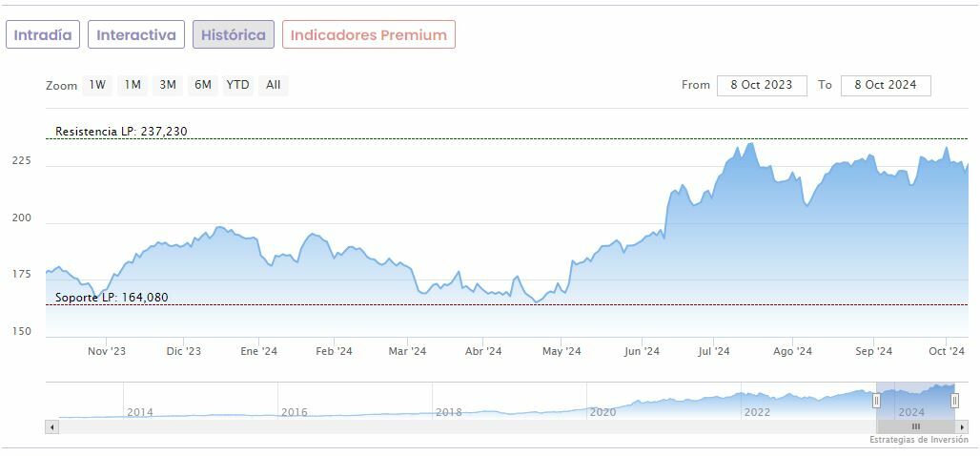Open Estrategias de Inversión credit link
This screenshot has width=980, height=456.
point(918,440)
